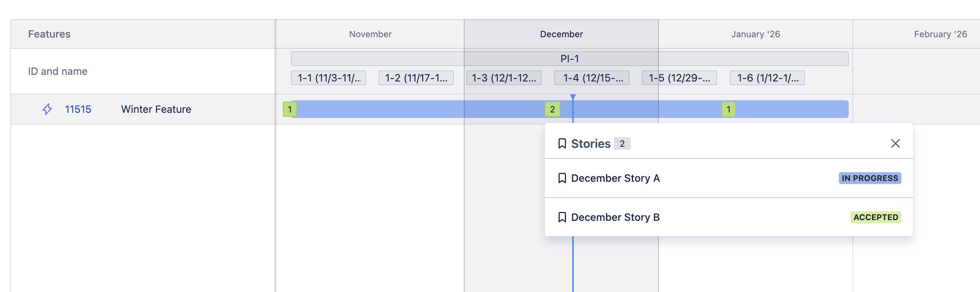The height and width of the screenshot is (292, 980).
Task: Click the Winter Feature name
Action: click(156, 109)
